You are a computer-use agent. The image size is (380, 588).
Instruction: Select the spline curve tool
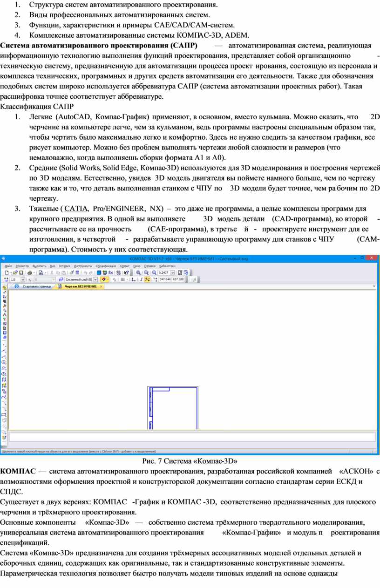point(4,397)
